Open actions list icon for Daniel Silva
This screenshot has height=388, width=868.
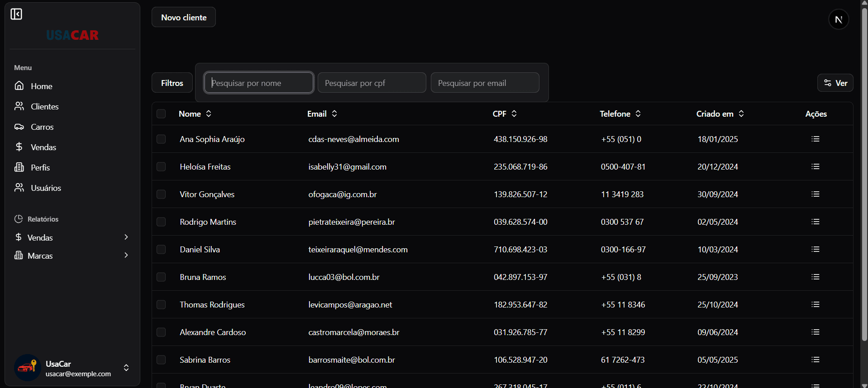(x=815, y=250)
